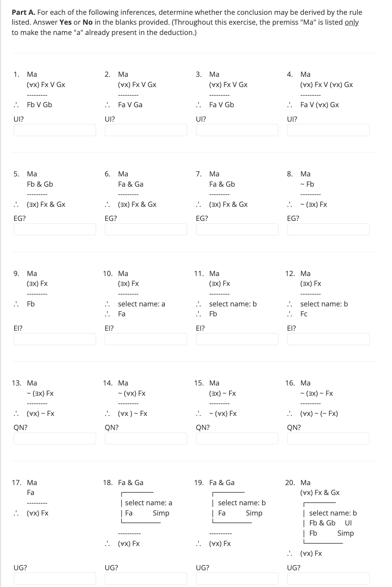The height and width of the screenshot is (587, 392).
Task: Click the question 19 UG answer box
Action: coord(237,579)
